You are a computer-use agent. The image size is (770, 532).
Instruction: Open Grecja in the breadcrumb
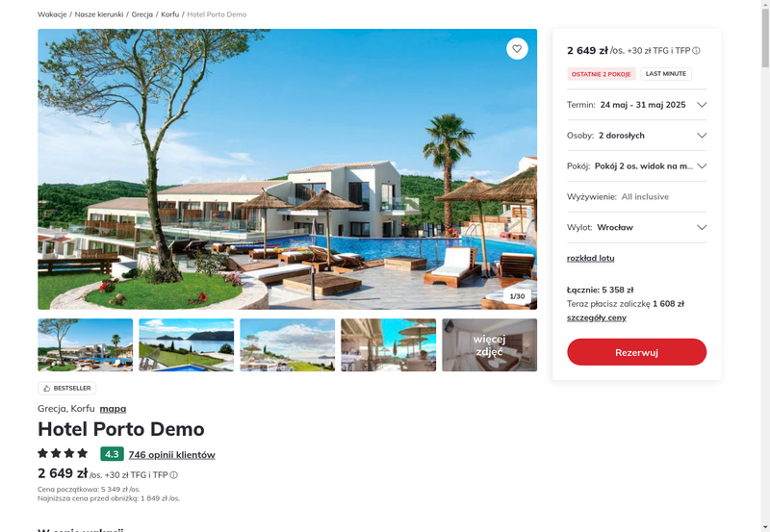141,14
